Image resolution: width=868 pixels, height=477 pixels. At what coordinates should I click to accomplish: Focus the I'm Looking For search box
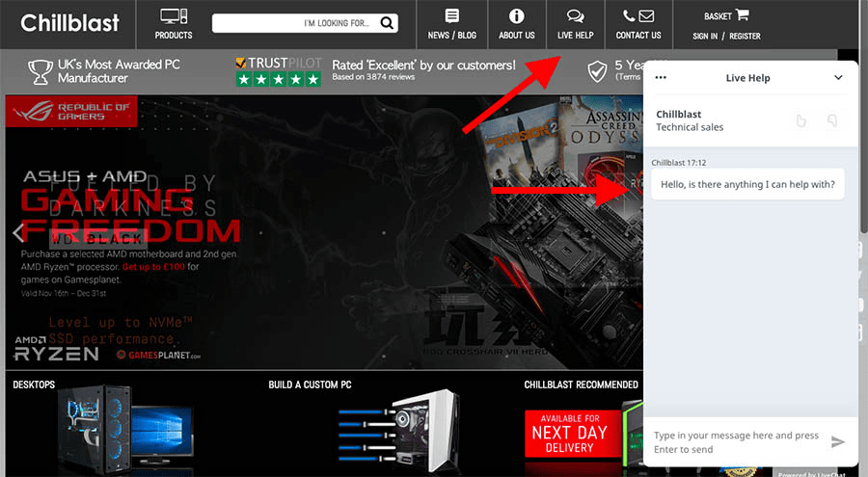[294, 23]
